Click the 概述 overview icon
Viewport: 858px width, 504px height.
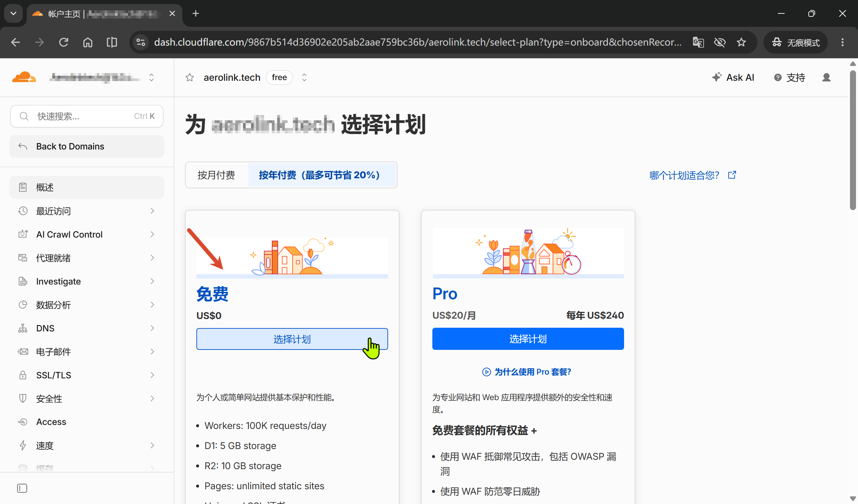(x=23, y=187)
